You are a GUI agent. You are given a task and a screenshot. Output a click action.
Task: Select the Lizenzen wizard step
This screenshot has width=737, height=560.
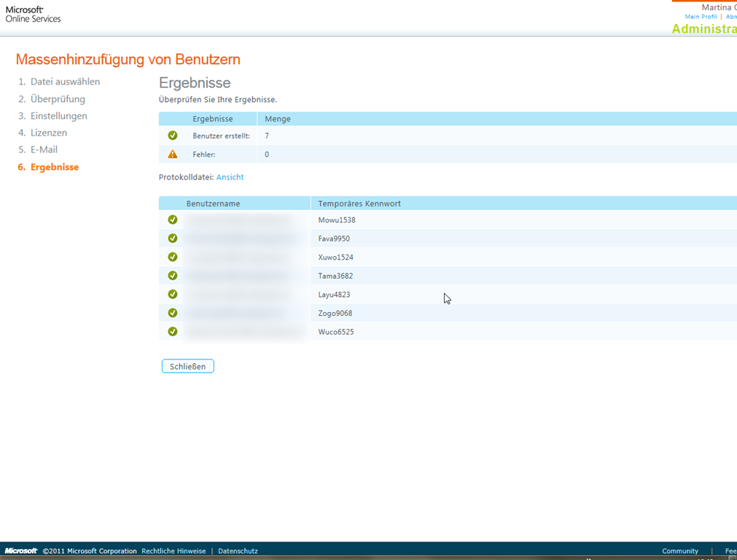click(x=49, y=133)
